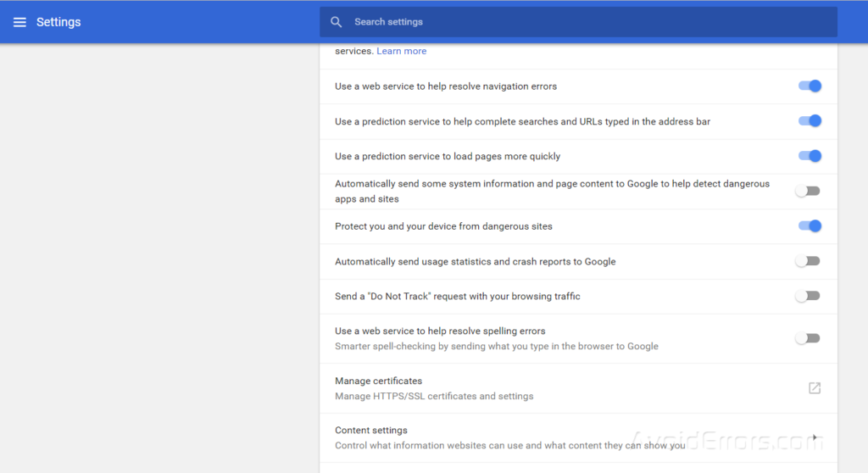This screenshot has height=473, width=868.
Task: Click the external link icon for Manage certificates
Action: 814,388
